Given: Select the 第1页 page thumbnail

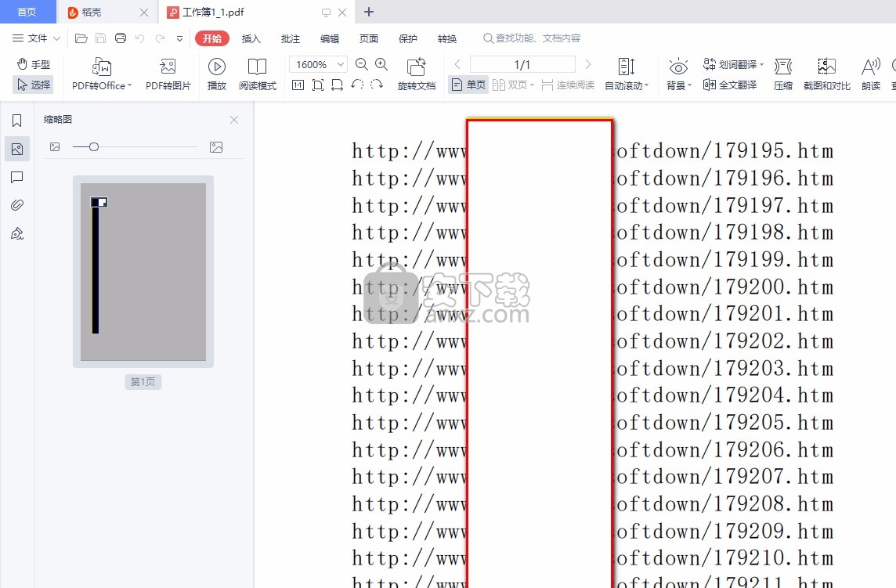Looking at the screenshot, I should pos(143,272).
